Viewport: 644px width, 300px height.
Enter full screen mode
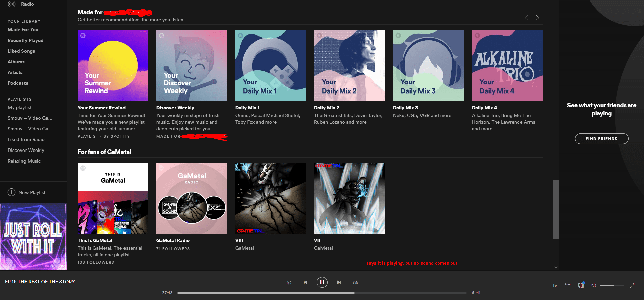[632, 285]
